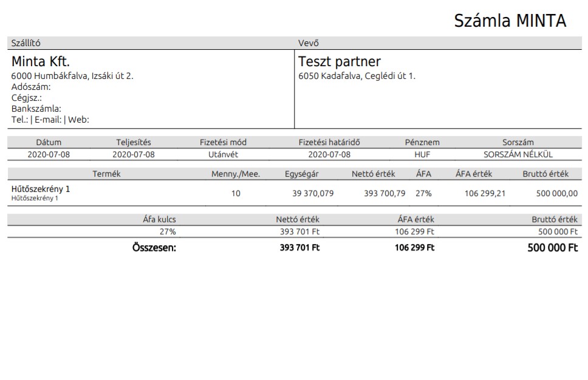Click the "Termék" column header
This screenshot has width=588, height=380.
[x=107, y=174]
